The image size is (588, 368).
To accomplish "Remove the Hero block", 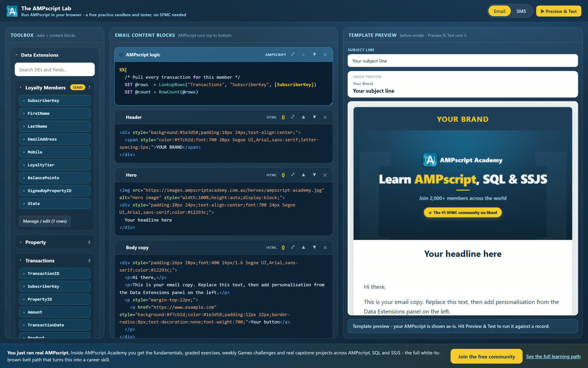I will coord(325,175).
